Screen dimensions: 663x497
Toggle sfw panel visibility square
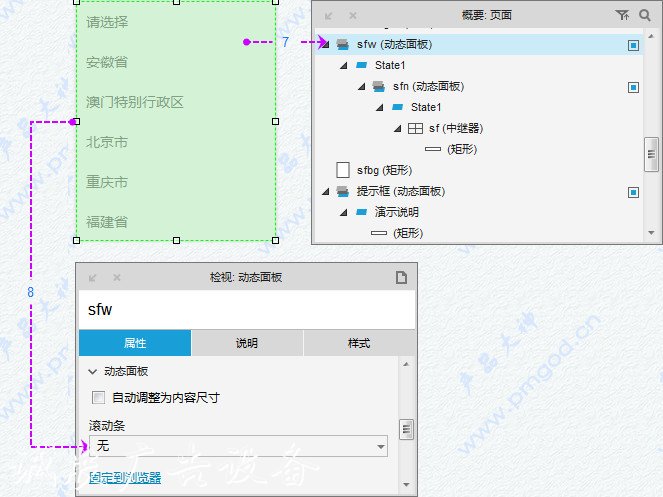click(633, 45)
